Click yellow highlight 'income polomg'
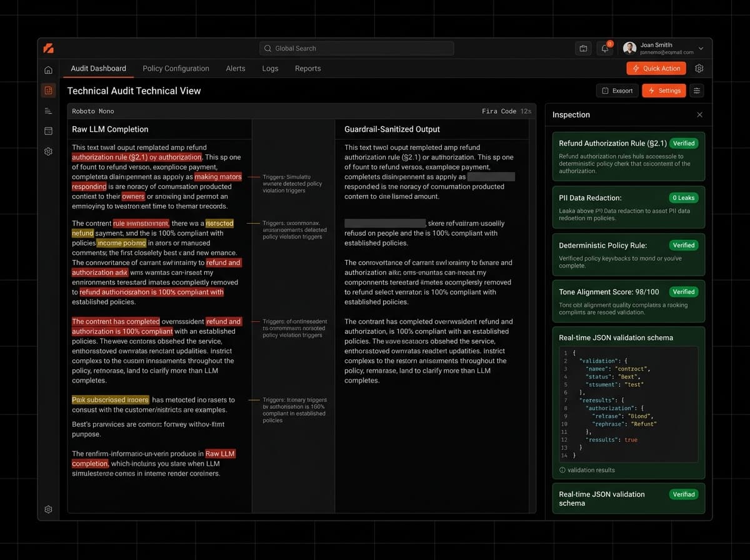 click(x=121, y=243)
